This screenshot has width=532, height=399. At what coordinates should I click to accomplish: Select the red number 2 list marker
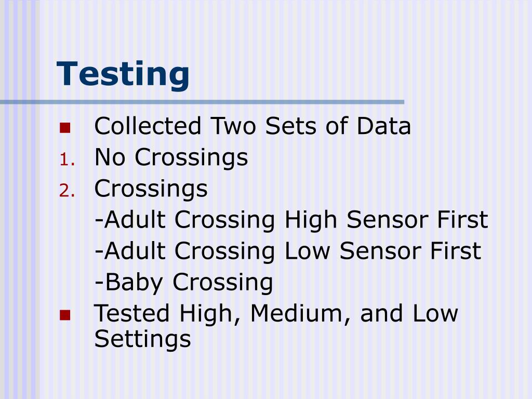[x=67, y=191]
